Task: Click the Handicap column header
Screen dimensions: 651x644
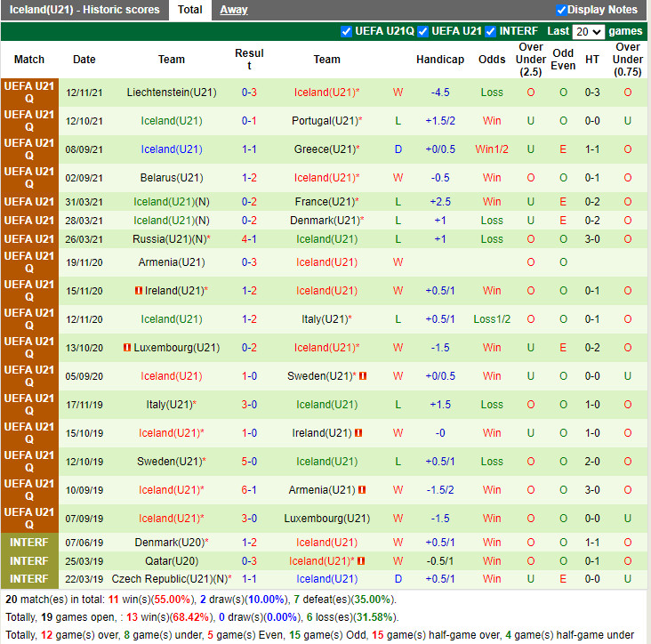Action: tap(439, 60)
